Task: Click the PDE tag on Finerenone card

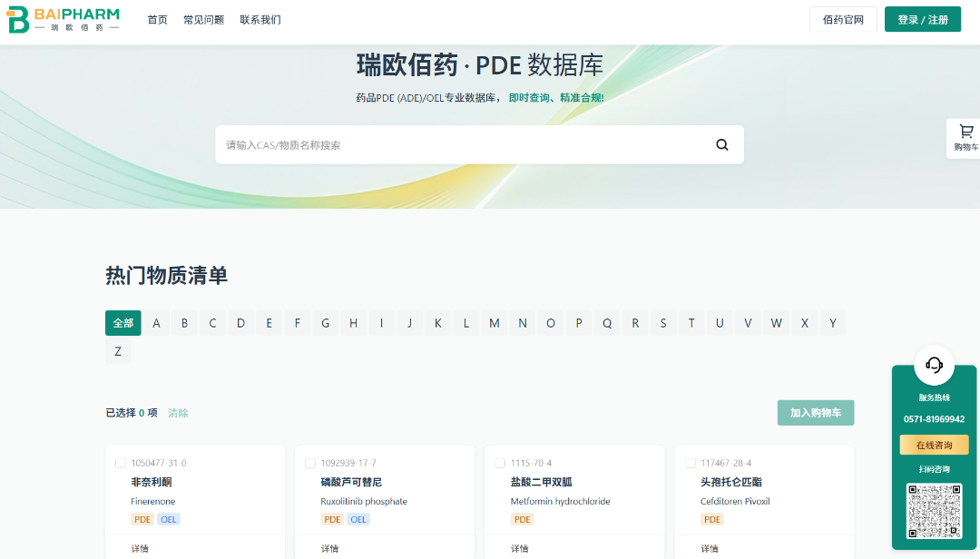Action: pyautogui.click(x=142, y=520)
